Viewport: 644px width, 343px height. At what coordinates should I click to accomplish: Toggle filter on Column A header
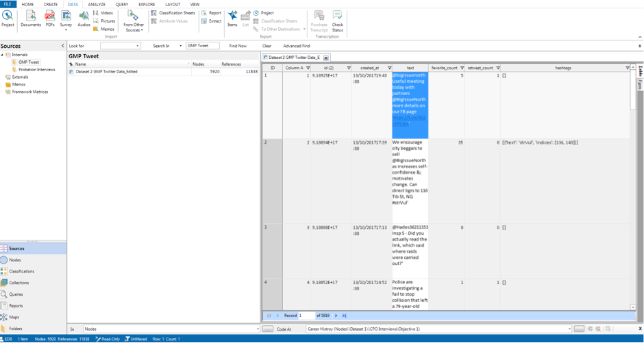tap(308, 68)
